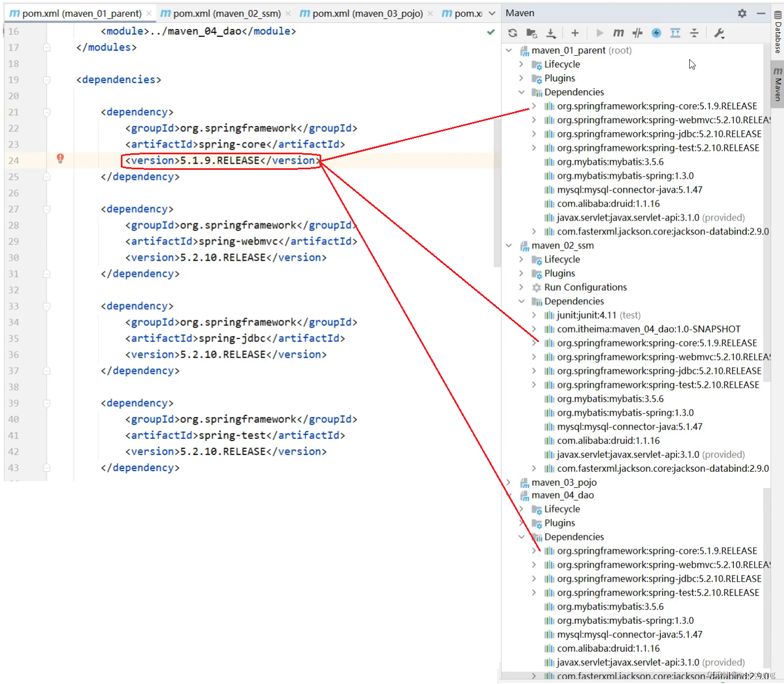The height and width of the screenshot is (684, 784).
Task: Switch to pom.xml (maven_02_ssm) tab
Action: [x=221, y=13]
